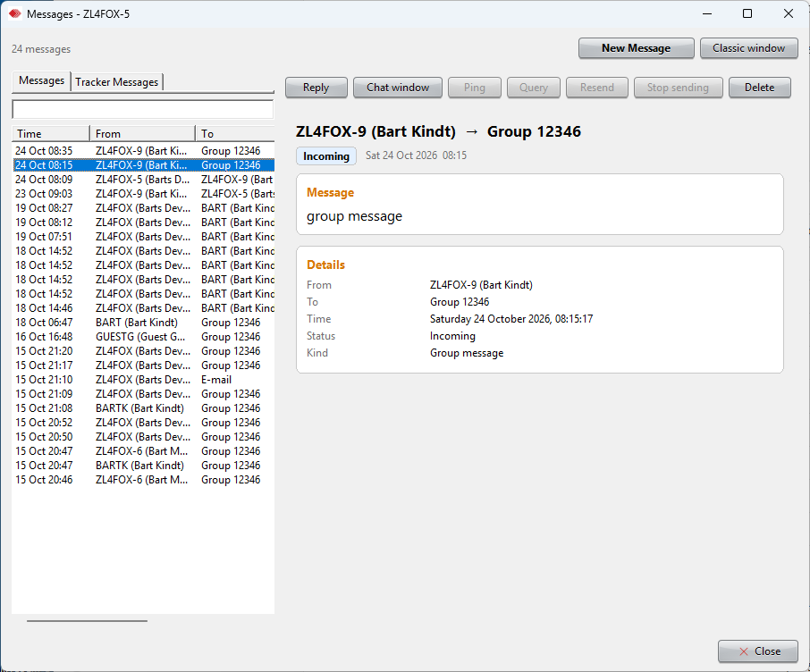Select the 15 Oct 20:46 message row

tap(143, 480)
